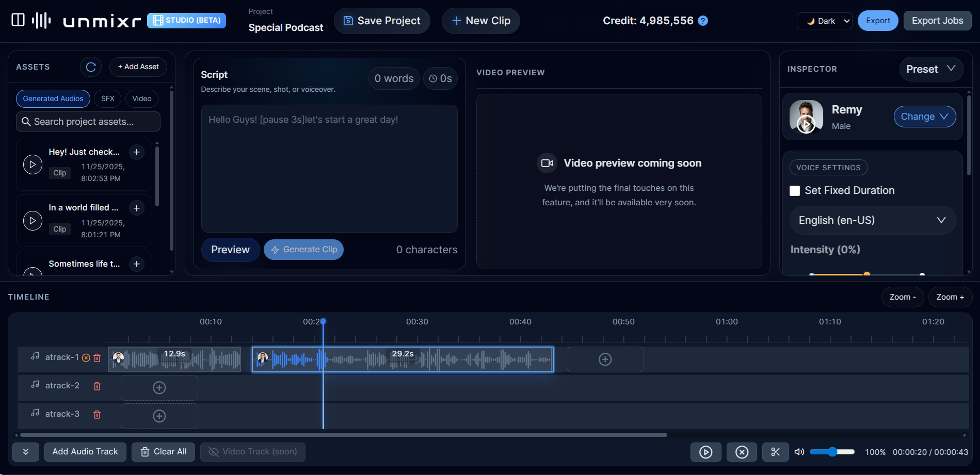Screen dimensions: 980x475
Task: Expand the Change voice dropdown for Remy
Action: (x=924, y=117)
